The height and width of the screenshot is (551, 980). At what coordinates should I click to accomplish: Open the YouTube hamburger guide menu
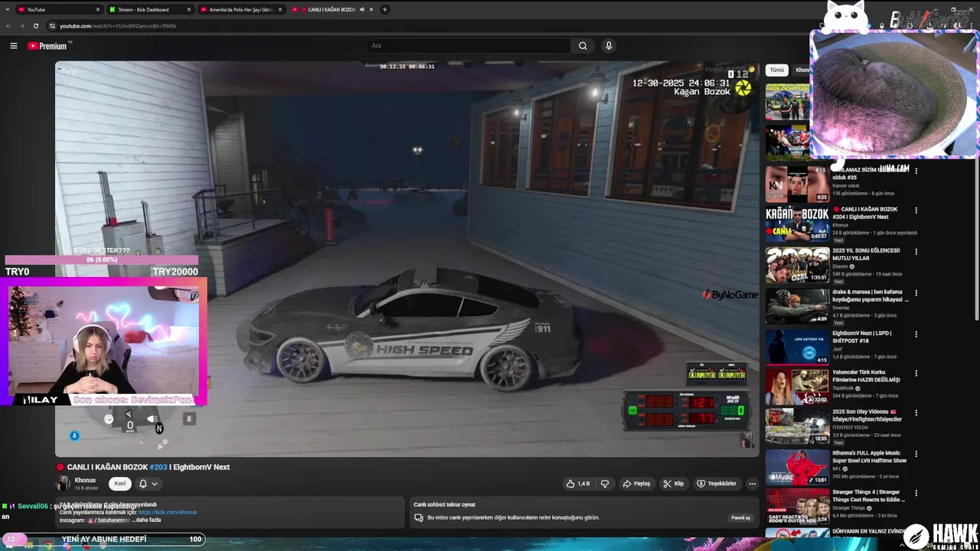pyautogui.click(x=13, y=46)
